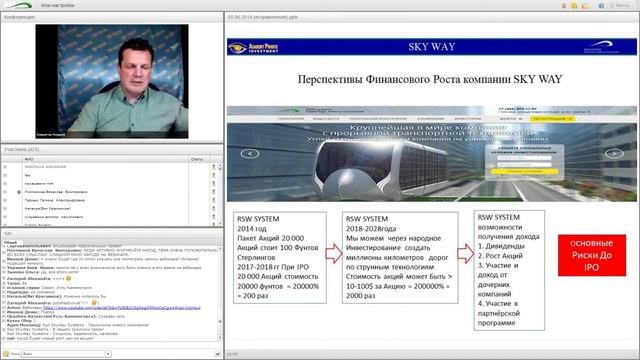Screen dimensions: 640x360
Task: Switch to the "Общий" chat tab
Action: pos(11,242)
